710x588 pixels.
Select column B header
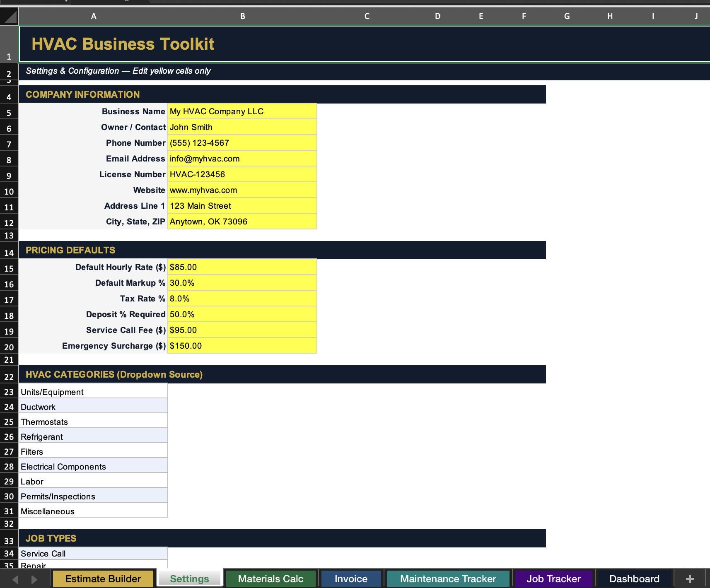click(x=242, y=17)
